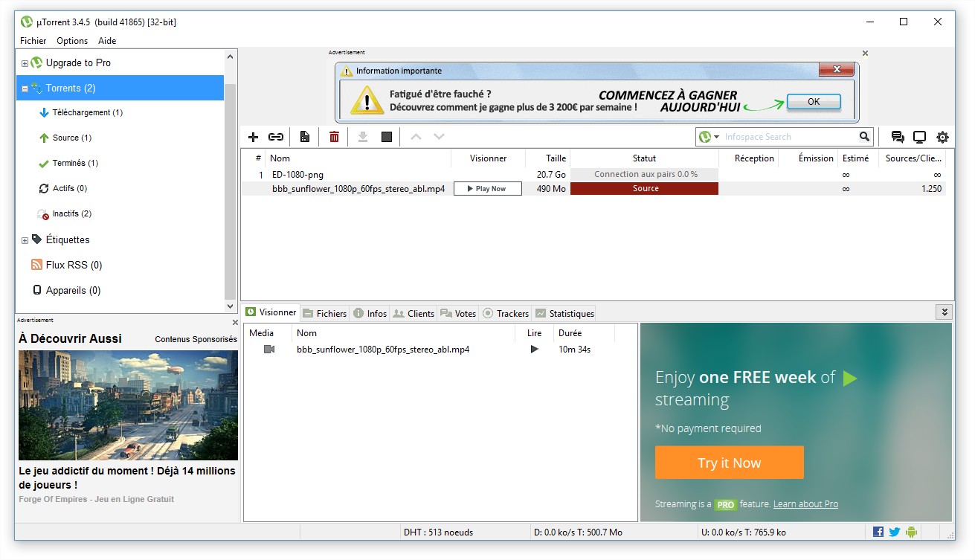Open Flux RSS (0) in sidebar
This screenshot has width=975, height=560.
pos(74,265)
